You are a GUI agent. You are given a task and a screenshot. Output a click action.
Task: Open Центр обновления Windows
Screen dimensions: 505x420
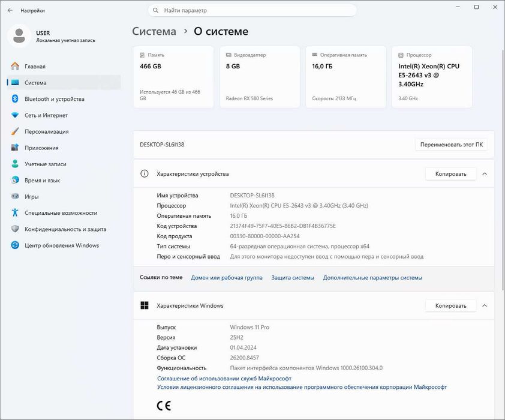click(x=64, y=245)
